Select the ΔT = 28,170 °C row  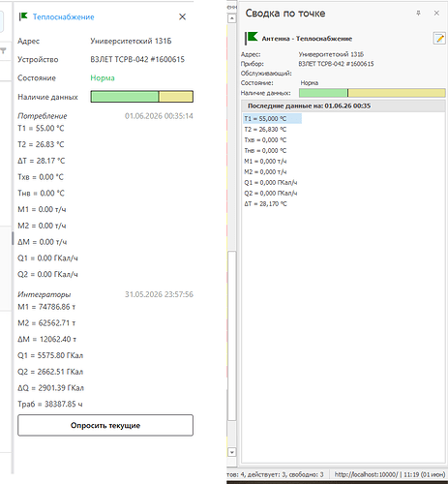(x=265, y=204)
